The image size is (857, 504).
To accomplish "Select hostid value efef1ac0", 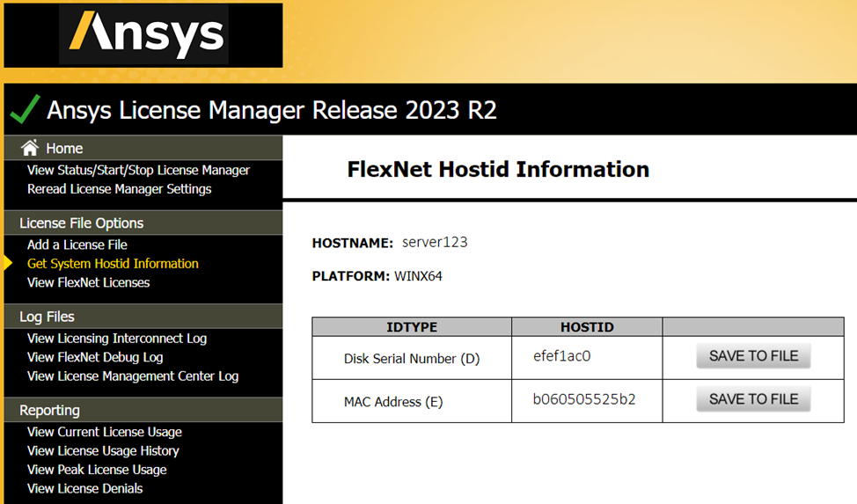I will (x=562, y=356).
